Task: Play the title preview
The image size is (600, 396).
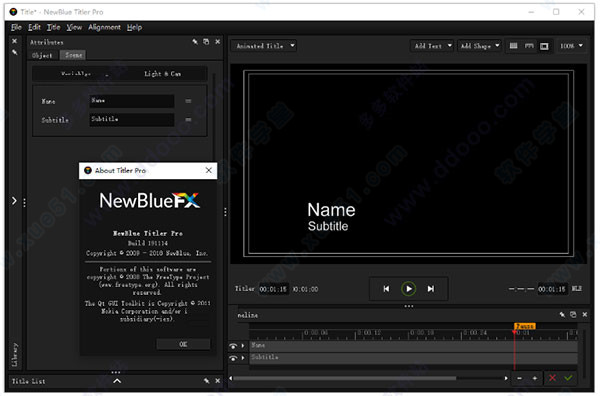Action: (408, 289)
